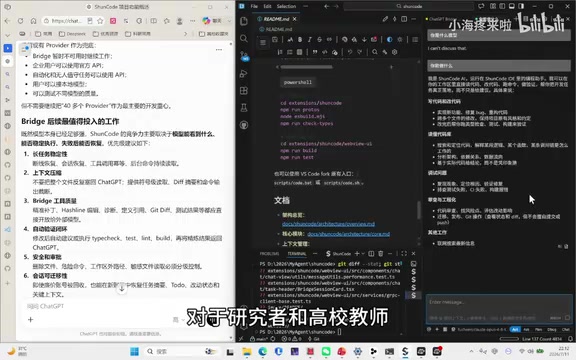Open the Explorer view in activity bar
The height and width of the screenshot is (360, 576).
244,21
